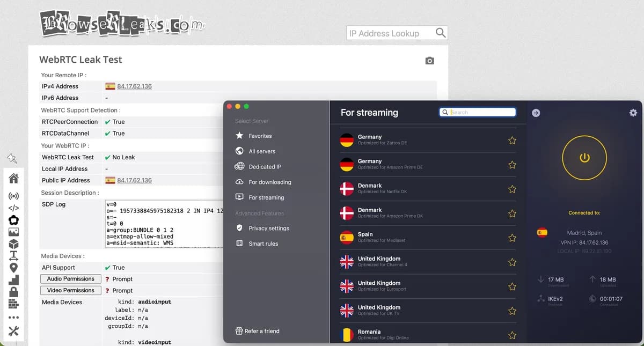
Task: Click the VPN server Search field
Action: 478,112
